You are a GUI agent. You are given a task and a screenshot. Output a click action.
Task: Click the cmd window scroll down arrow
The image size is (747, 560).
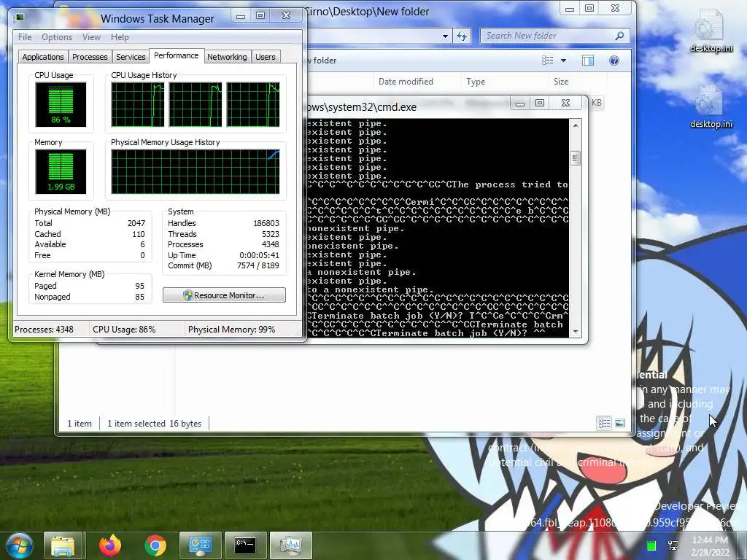coord(576,332)
